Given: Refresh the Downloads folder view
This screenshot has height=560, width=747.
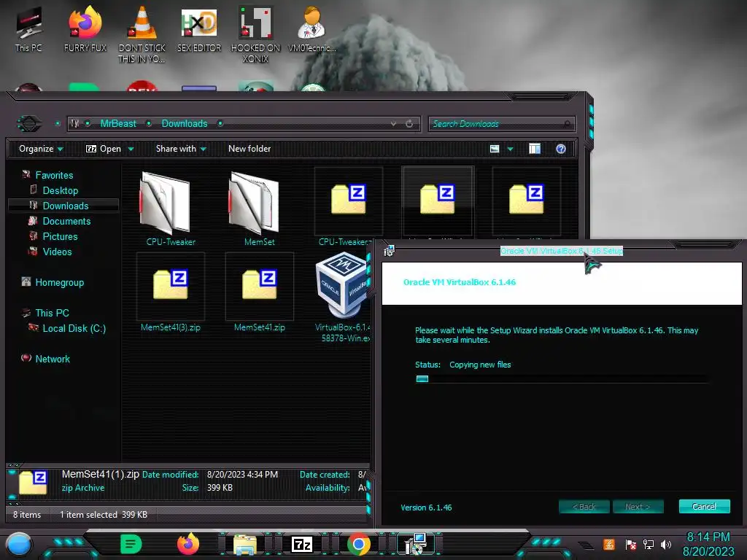Looking at the screenshot, I should tap(409, 124).
